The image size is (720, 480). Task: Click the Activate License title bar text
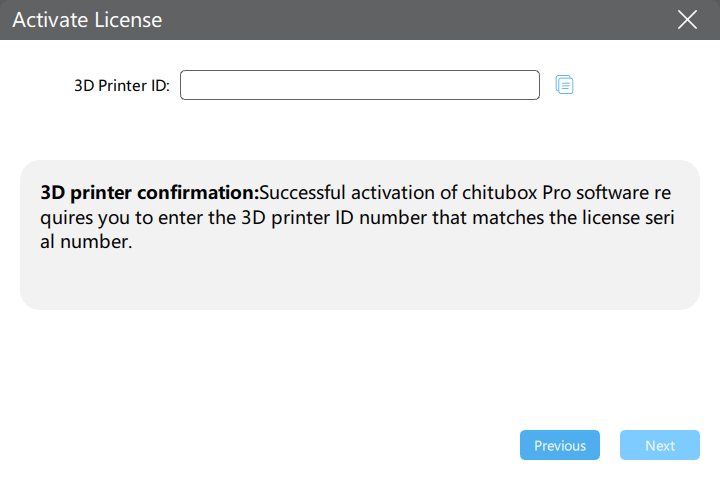(x=87, y=20)
